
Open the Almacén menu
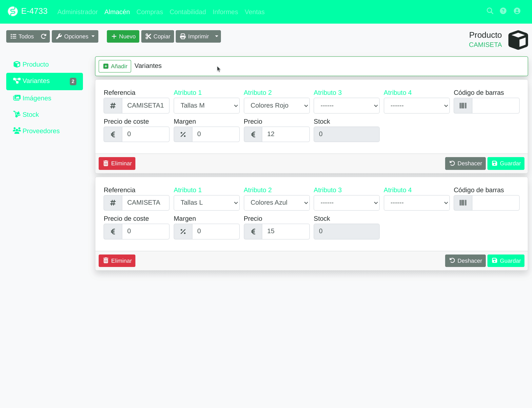tap(117, 12)
